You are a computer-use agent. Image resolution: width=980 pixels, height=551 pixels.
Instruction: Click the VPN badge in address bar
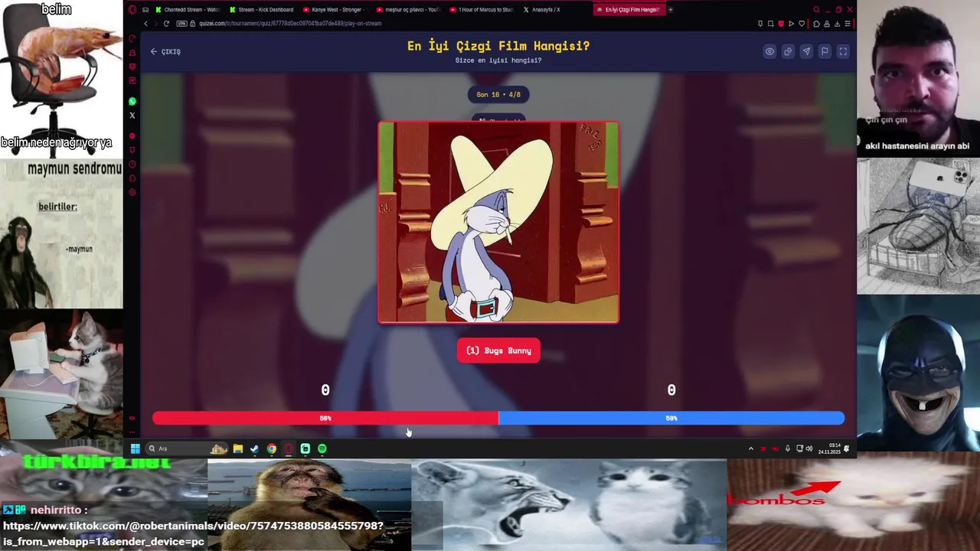click(181, 23)
